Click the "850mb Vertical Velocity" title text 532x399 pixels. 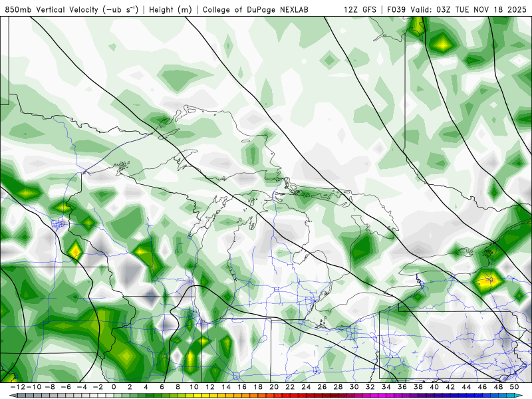tap(51, 10)
